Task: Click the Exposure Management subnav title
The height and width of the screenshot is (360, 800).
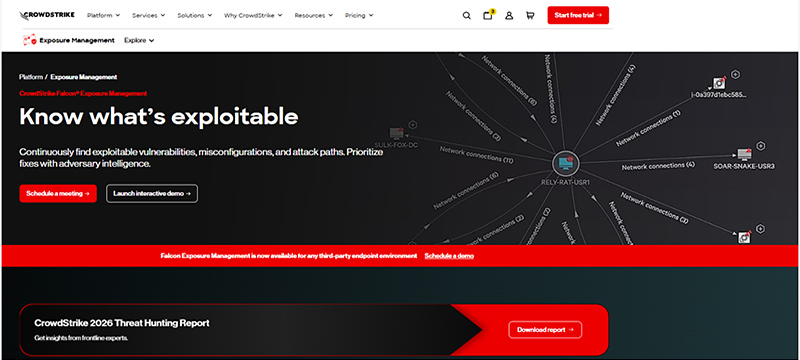Action: pyautogui.click(x=77, y=40)
